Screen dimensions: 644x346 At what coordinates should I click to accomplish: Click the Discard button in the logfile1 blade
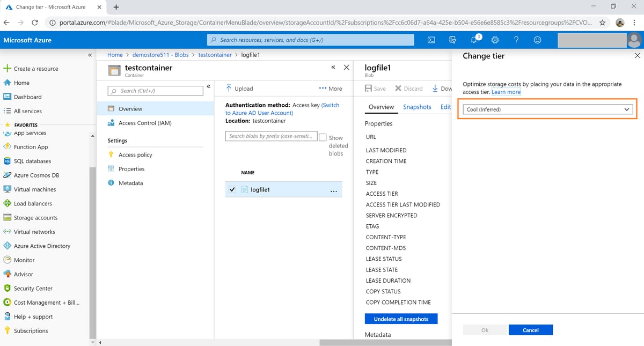point(409,89)
